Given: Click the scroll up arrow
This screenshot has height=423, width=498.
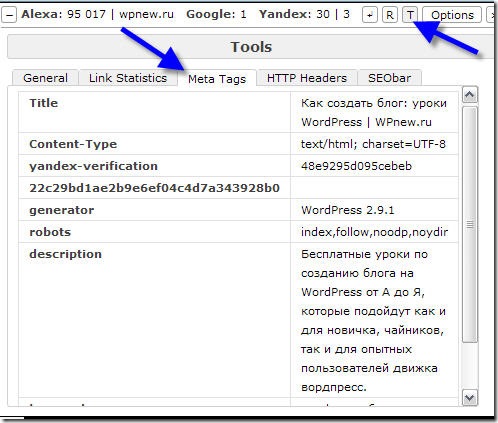Looking at the screenshot, I should coord(470,95).
